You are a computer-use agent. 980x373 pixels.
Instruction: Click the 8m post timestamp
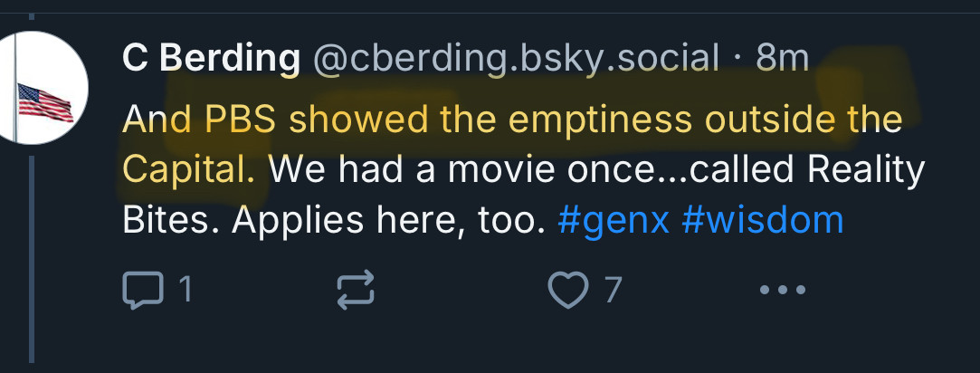(782, 59)
